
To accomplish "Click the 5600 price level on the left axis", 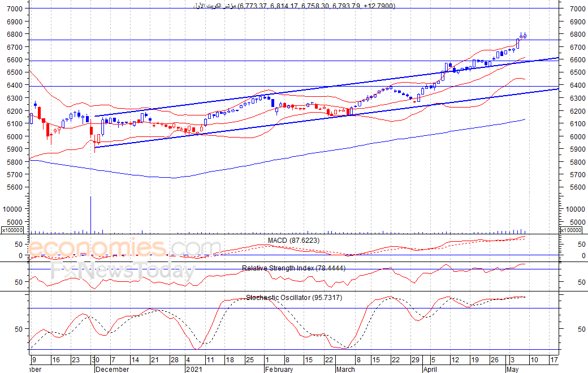I will (x=15, y=187).
